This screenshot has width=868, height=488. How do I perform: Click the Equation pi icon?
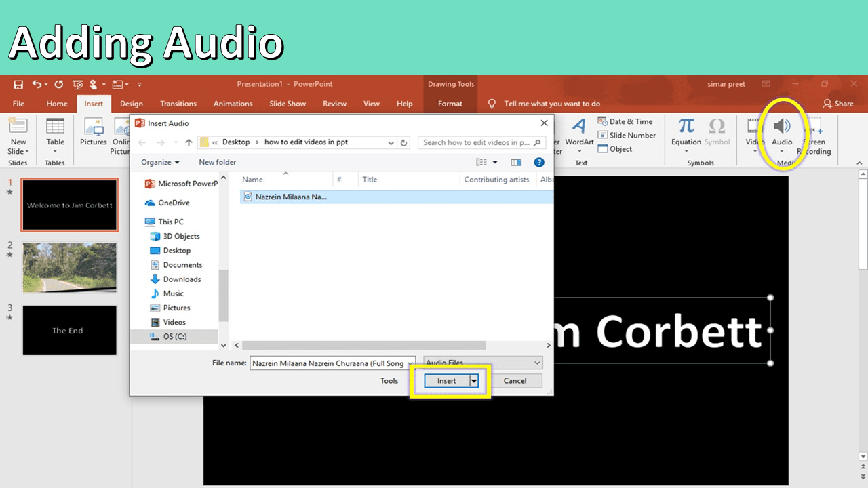[x=686, y=126]
